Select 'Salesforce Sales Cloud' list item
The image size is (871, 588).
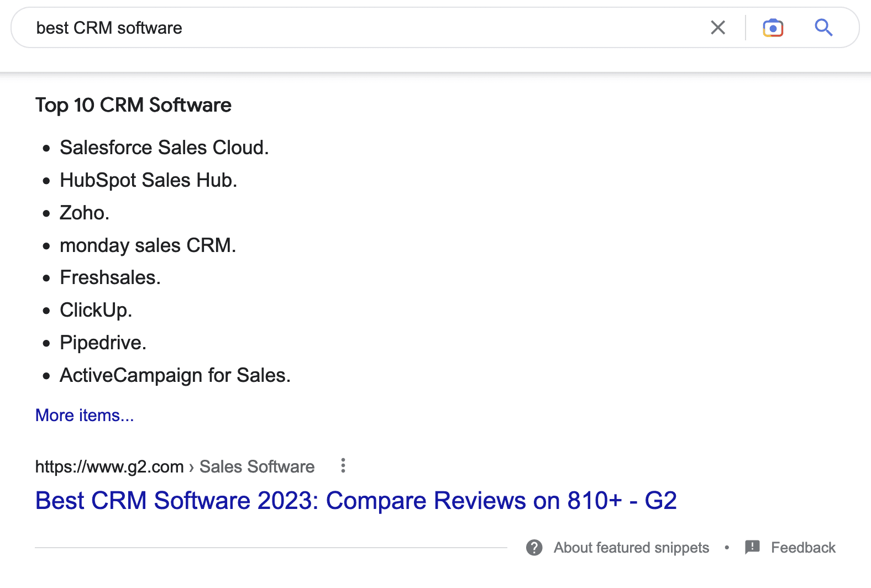coord(164,148)
